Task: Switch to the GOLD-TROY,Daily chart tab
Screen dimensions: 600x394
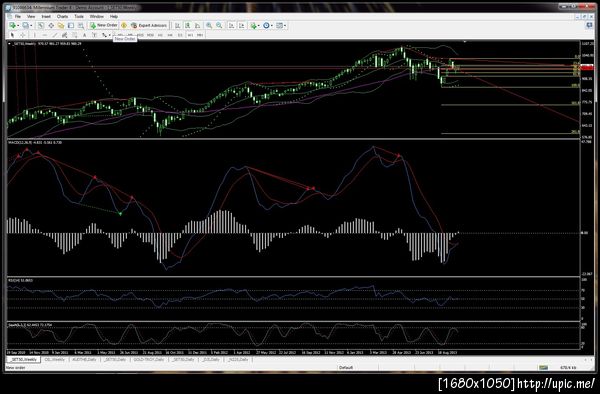Action: 148,360
